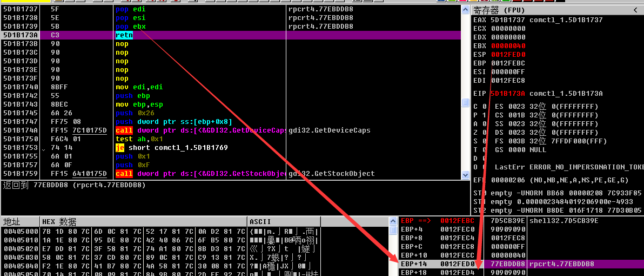
Task: Select the EIP register value 5D1B173A
Action: click(508, 94)
